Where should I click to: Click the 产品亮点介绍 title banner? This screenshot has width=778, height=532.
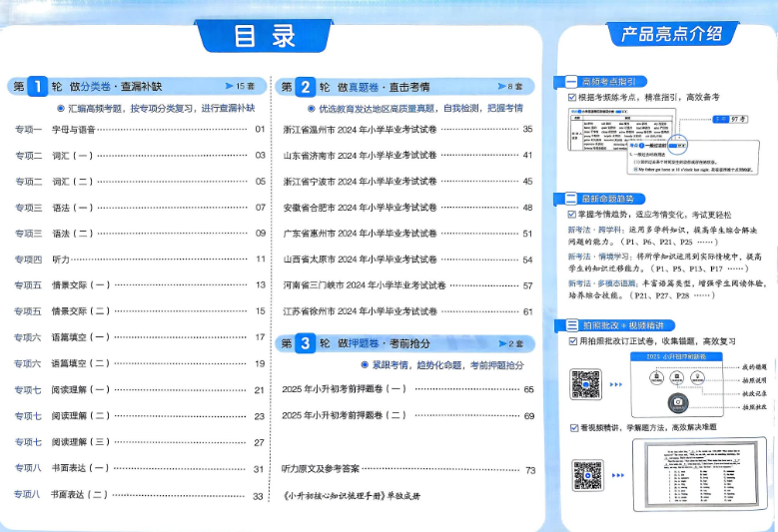(x=672, y=34)
